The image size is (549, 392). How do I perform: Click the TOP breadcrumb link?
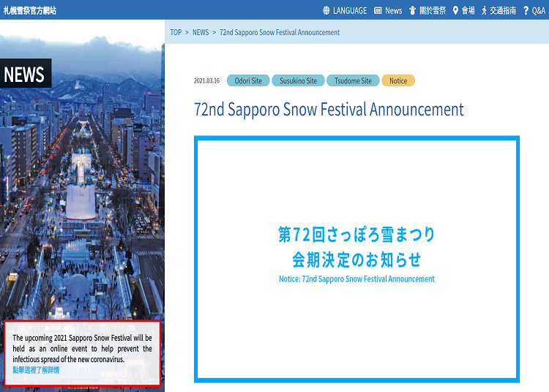[x=176, y=32]
